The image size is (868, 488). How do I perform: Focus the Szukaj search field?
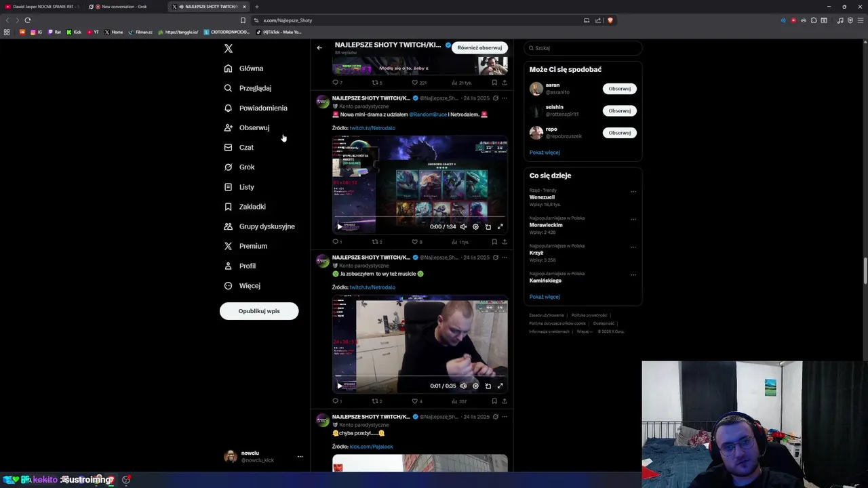583,48
